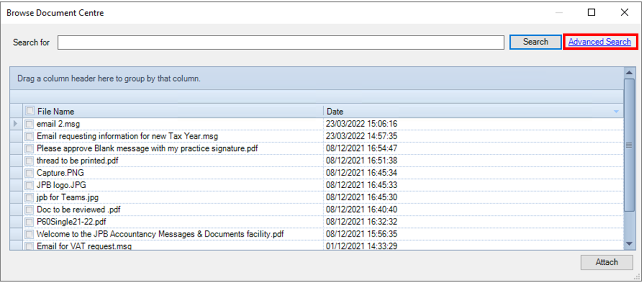Tick checkbox for Welcome to the JPB Accountancy pdf
This screenshot has width=644, height=283.
pyautogui.click(x=29, y=234)
